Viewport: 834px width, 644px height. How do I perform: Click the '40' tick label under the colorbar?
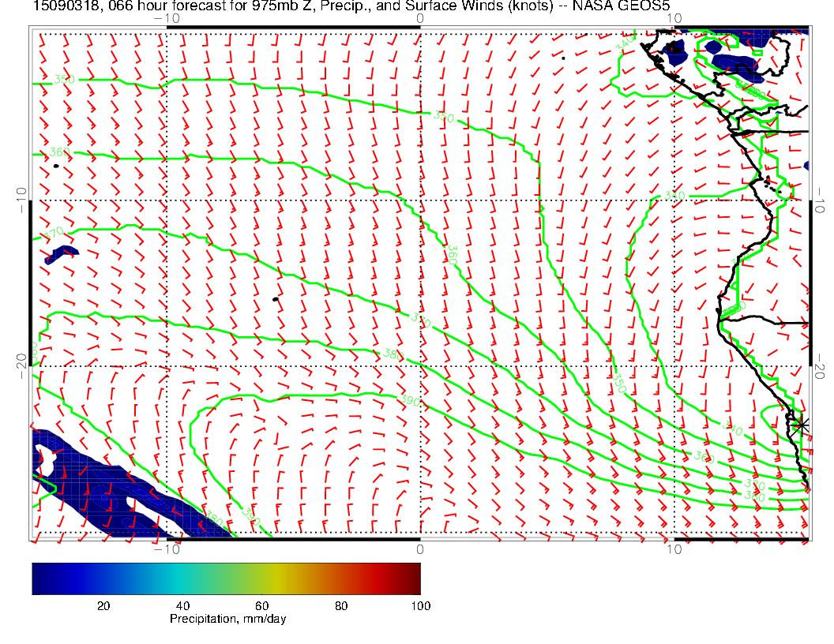coord(183,606)
